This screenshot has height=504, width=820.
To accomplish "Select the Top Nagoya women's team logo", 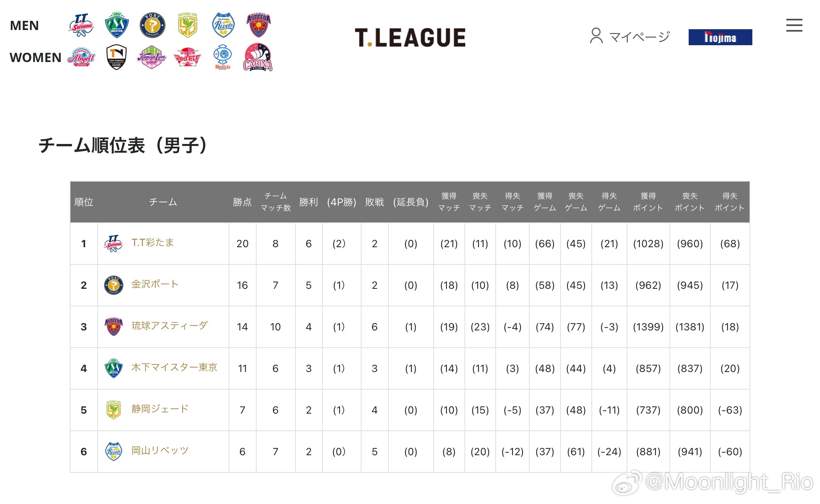I will pyautogui.click(x=117, y=57).
